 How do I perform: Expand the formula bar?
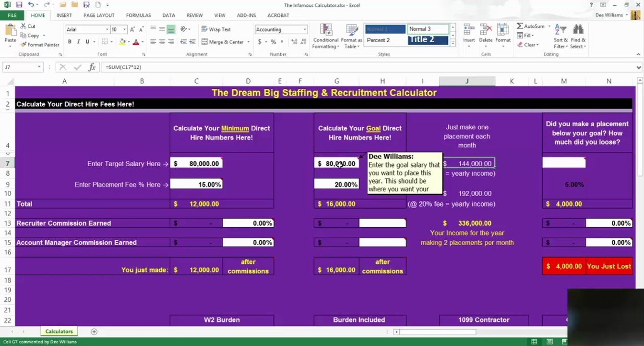(639, 67)
